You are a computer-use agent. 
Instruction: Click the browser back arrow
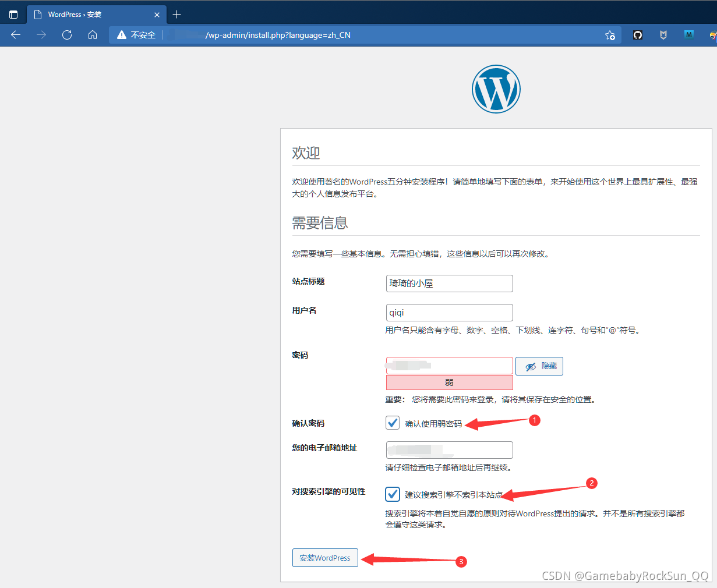[x=16, y=35]
